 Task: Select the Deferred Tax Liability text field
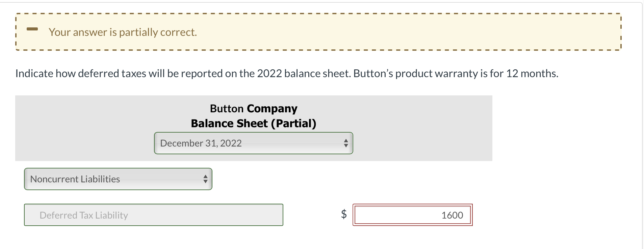click(x=153, y=214)
